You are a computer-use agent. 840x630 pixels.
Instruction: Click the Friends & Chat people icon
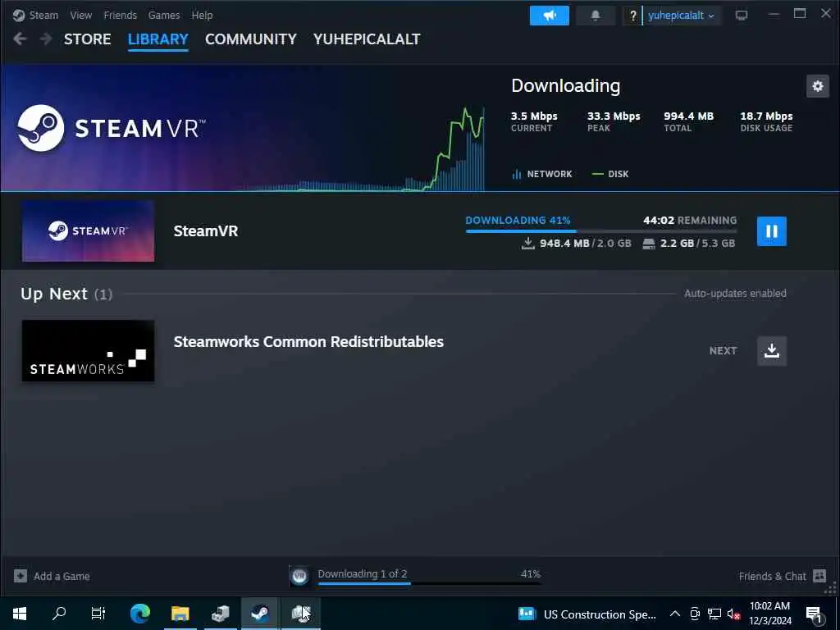[x=819, y=577]
